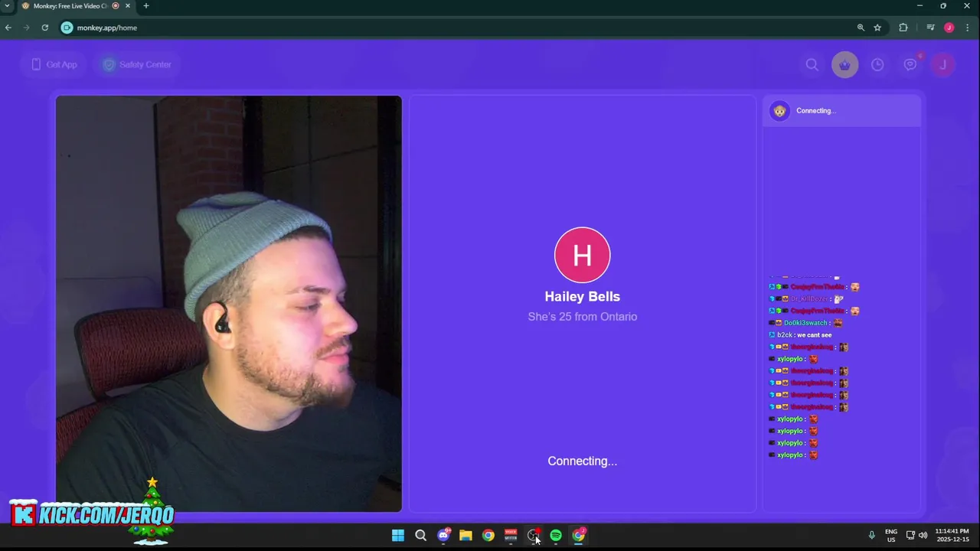Open Spotify from the taskbar

point(556,536)
